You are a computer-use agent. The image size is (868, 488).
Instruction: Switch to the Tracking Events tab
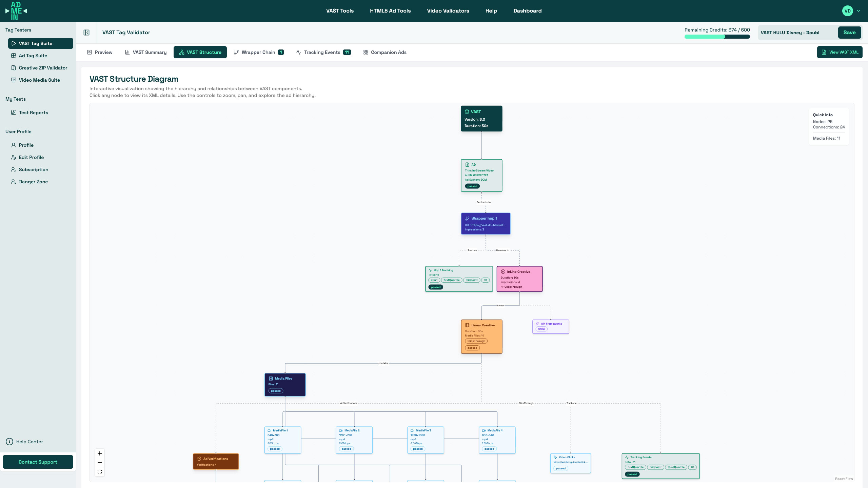coord(323,52)
